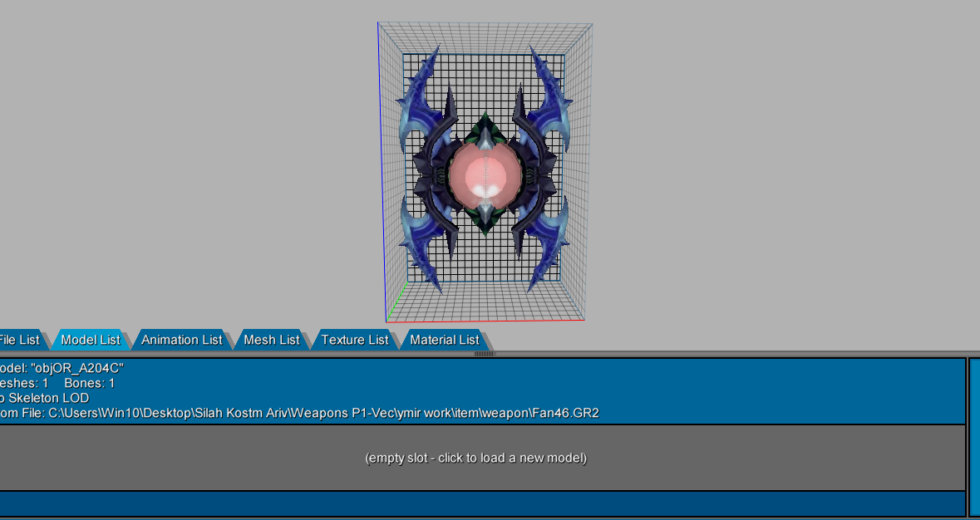This screenshot has width=980, height=520.
Task: Select the objOR_A204C model entry
Action: click(x=482, y=391)
